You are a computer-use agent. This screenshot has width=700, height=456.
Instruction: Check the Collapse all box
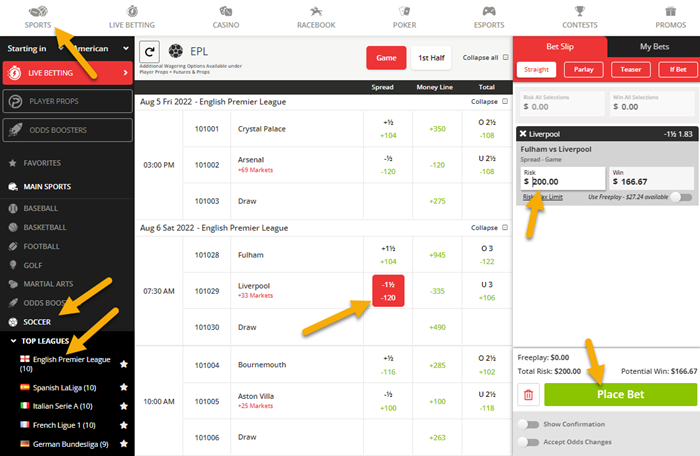(x=505, y=57)
